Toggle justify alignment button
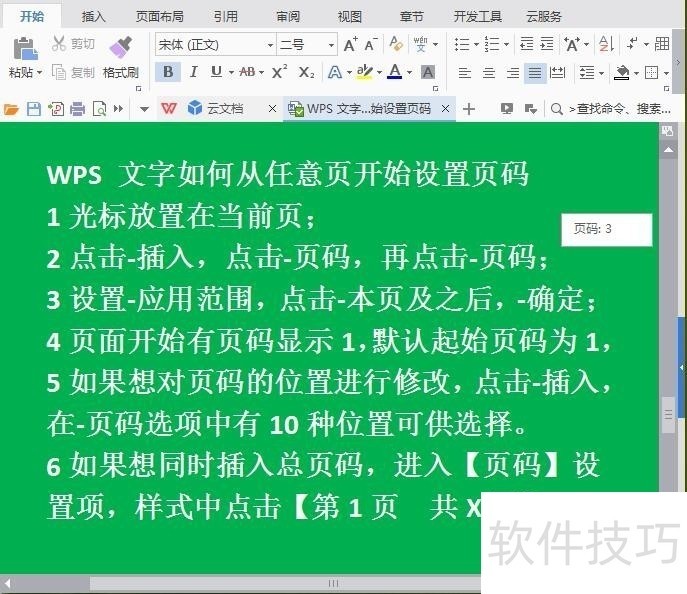Screen dimensions: 687x594 click(x=535, y=73)
